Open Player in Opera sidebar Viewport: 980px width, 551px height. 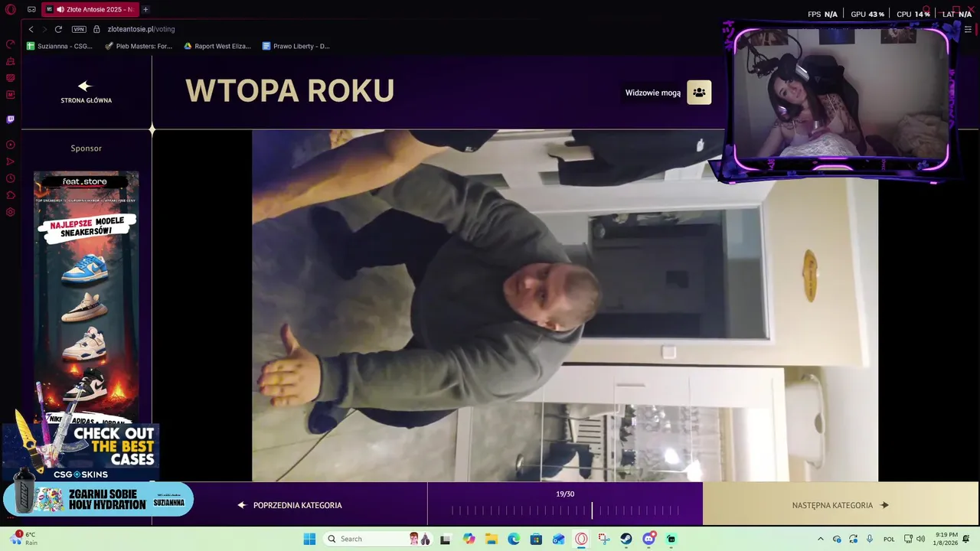(x=11, y=145)
